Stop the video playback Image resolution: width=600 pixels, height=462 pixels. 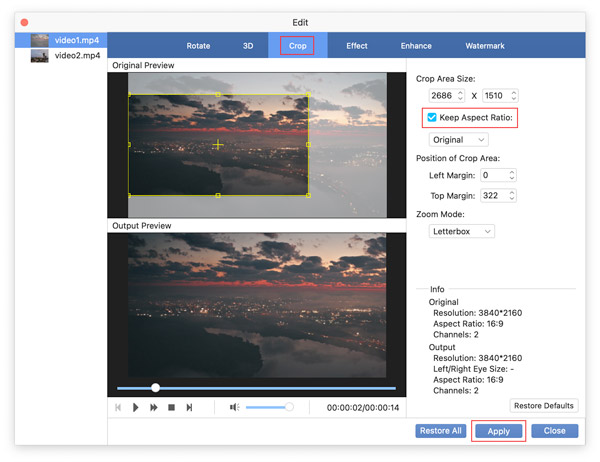[x=171, y=407]
